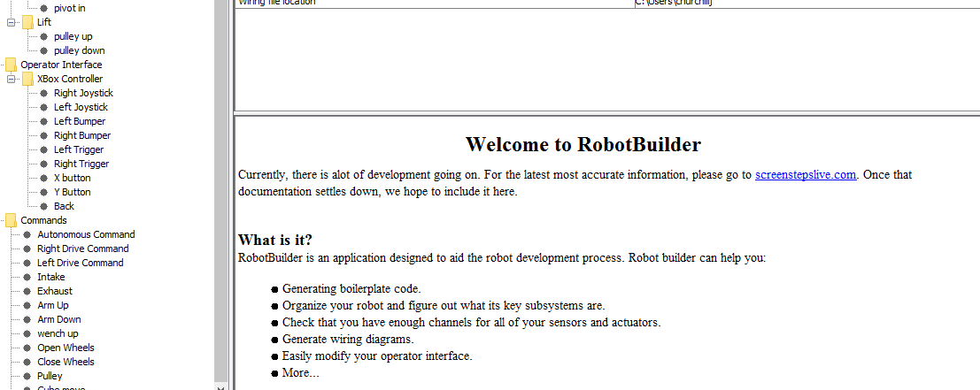Click the icon beside Arm Up
The width and height of the screenshot is (980, 390).
point(27,306)
